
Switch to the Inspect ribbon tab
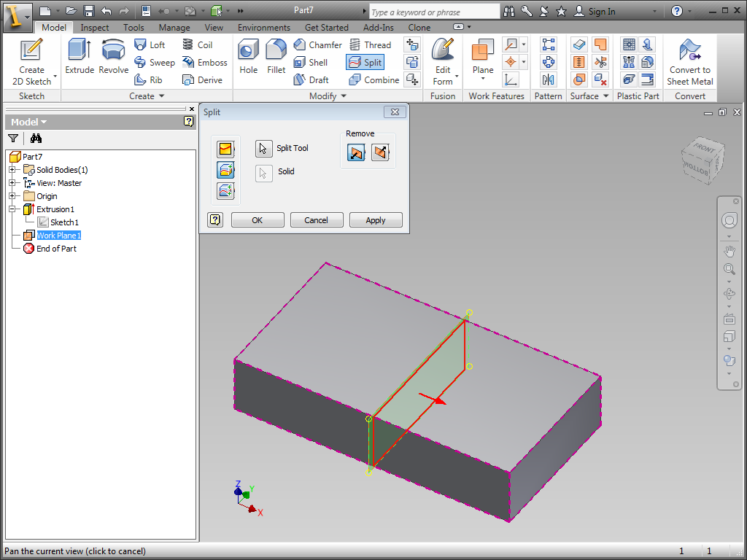point(94,27)
